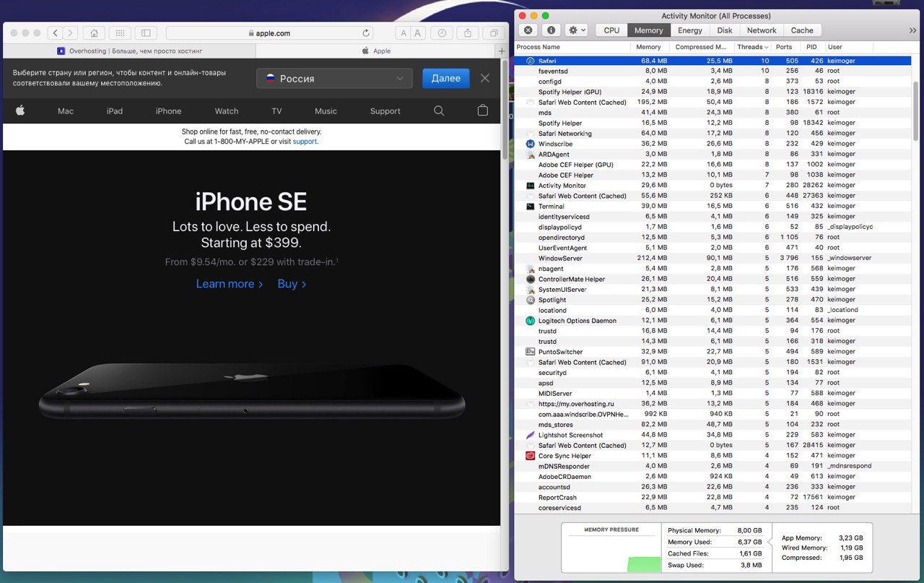924x583 pixels.
Task: Follow the support link in banner
Action: pyautogui.click(x=305, y=142)
